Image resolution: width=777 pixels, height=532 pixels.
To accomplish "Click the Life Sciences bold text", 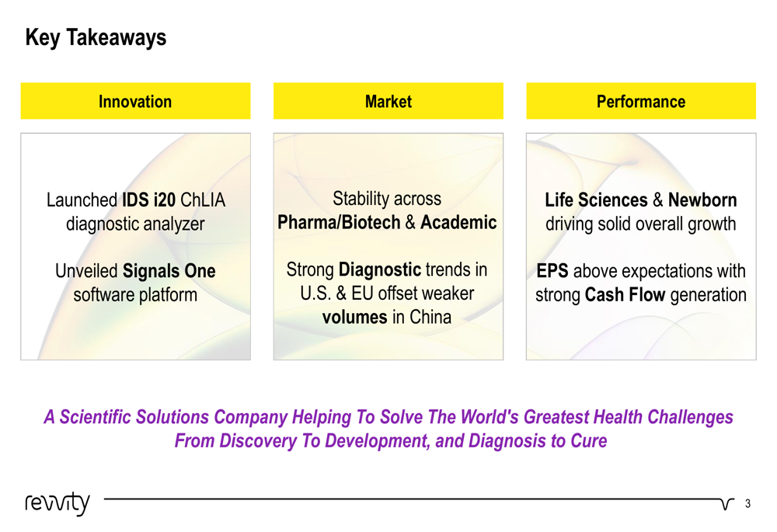I will pyautogui.click(x=596, y=200).
